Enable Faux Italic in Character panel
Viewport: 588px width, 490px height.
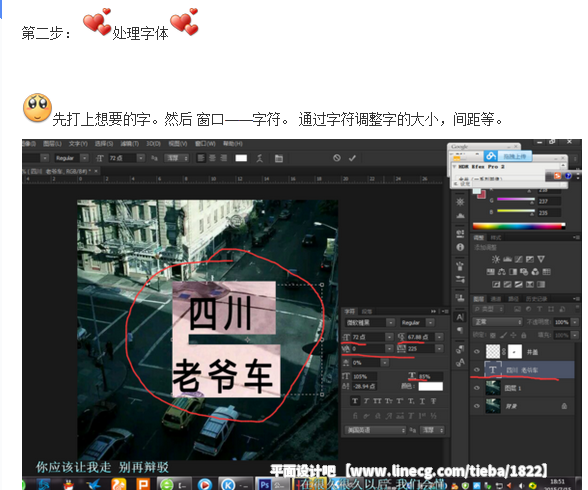366,401
